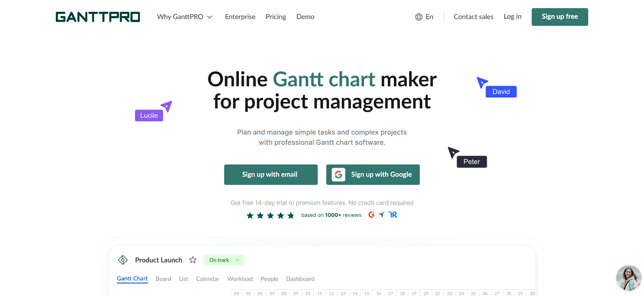This screenshot has width=644, height=296.
Task: Click the G2 reviews icon
Action: tap(371, 215)
